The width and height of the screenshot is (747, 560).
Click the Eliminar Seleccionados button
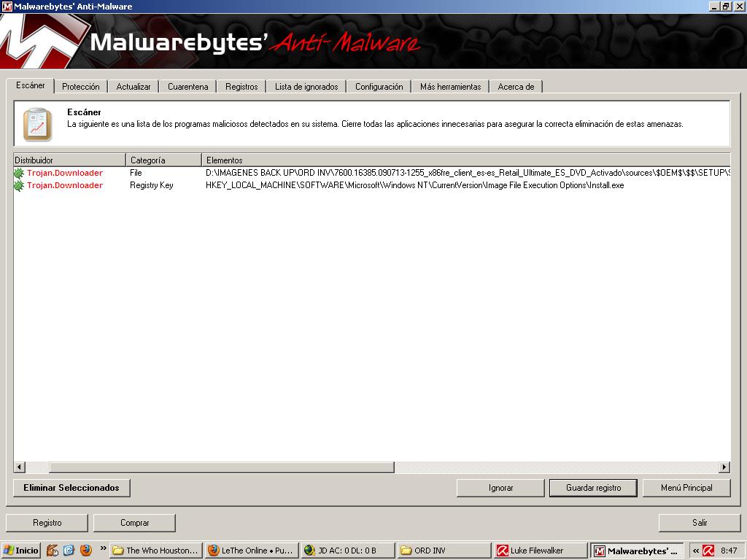pyautogui.click(x=71, y=488)
